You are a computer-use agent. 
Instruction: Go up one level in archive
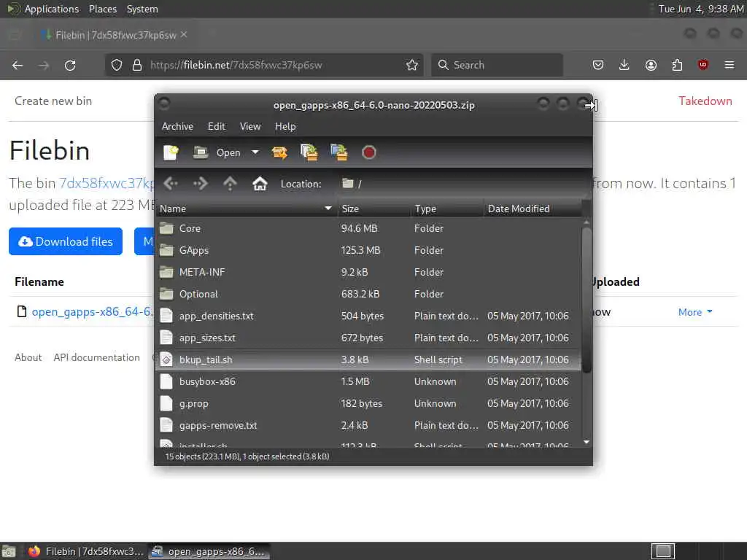(230, 183)
